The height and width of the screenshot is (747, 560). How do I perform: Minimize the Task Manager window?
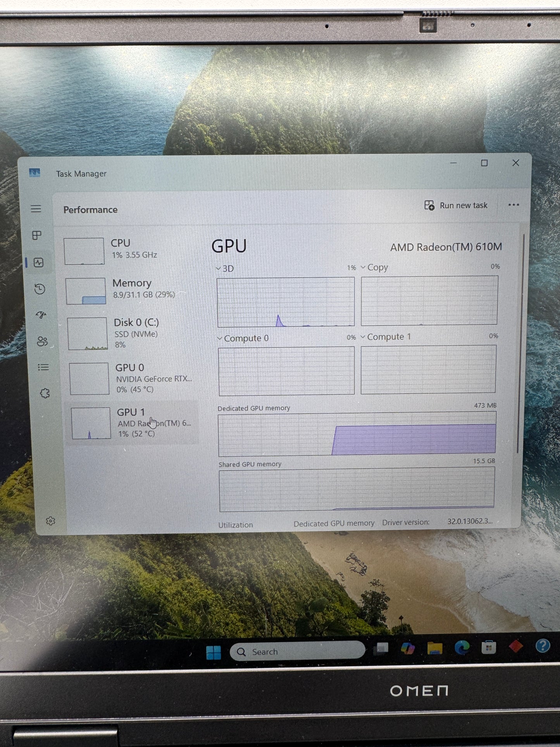point(453,163)
